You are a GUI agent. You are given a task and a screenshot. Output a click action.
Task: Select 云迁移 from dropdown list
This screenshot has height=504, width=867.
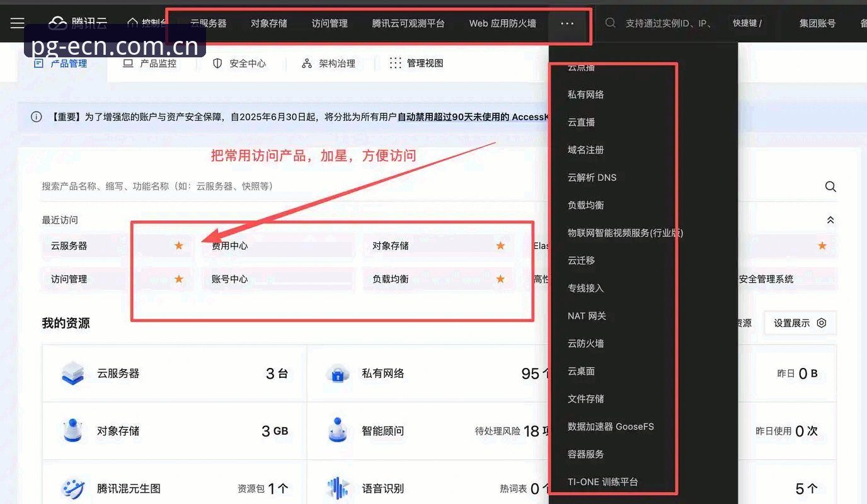(581, 260)
